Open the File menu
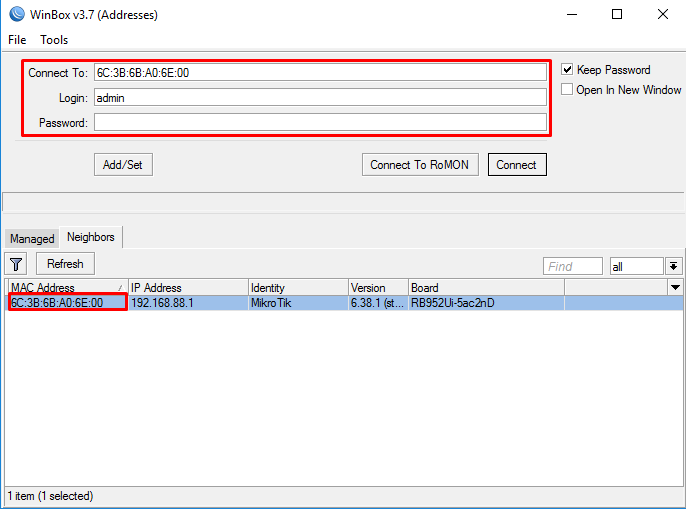 (17, 40)
